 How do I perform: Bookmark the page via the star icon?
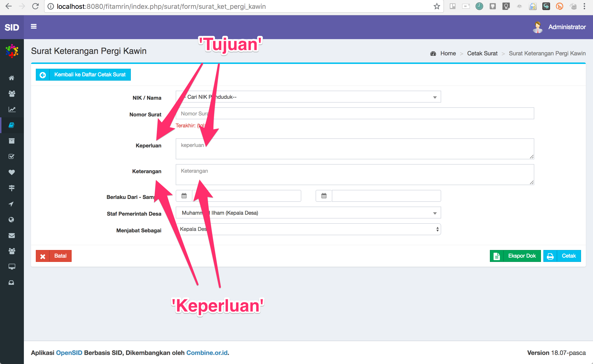[436, 6]
